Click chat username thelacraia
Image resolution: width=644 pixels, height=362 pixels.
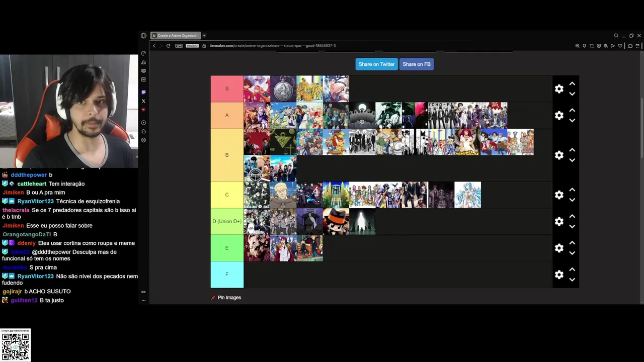[16, 210]
